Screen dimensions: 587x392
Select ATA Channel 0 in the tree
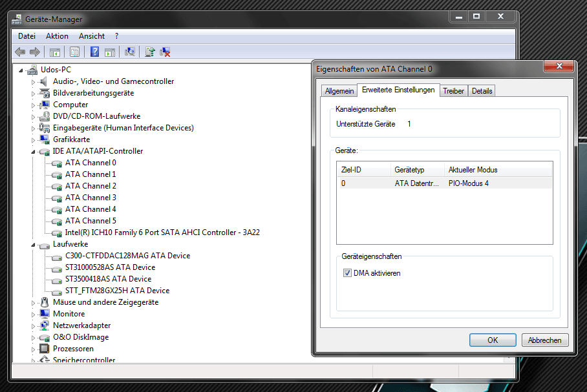click(91, 163)
